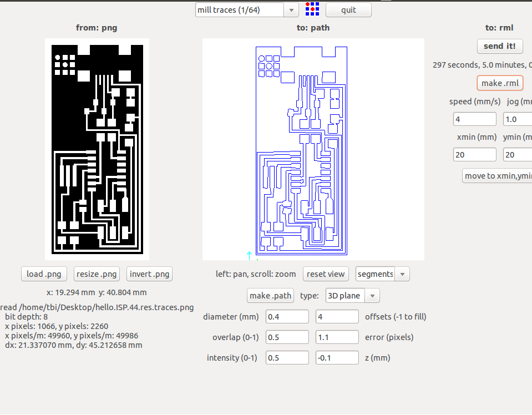Click the 'offsets (-1 to fill)' label
Image resolution: width=532 pixels, height=415 pixels.
pos(396,317)
